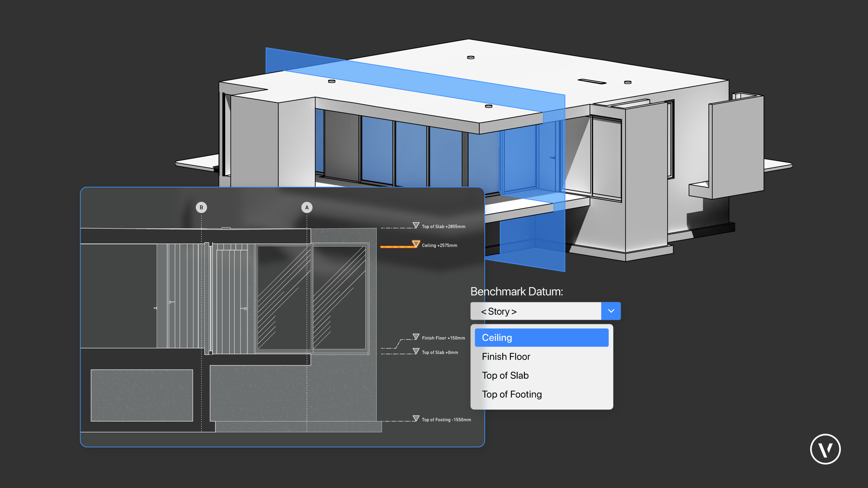Open the Benchmark Datum dropdown arrow
Screen dimensions: 868x488
(611, 311)
